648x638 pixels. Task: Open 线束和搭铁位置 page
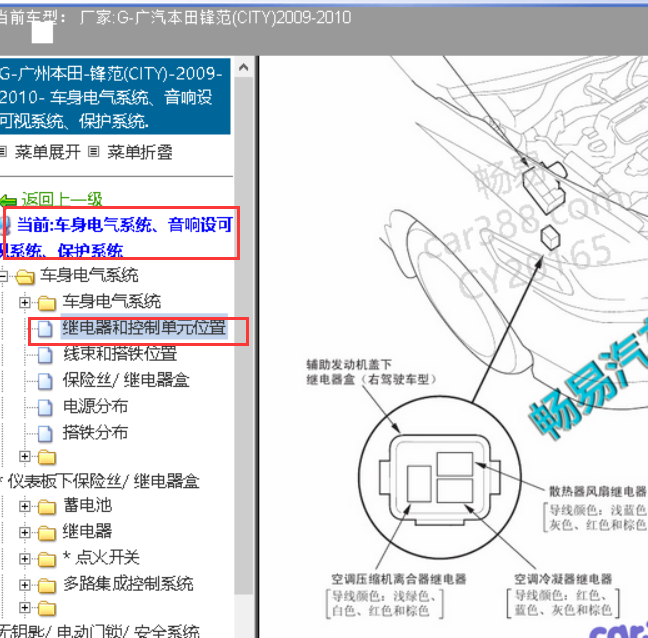[120, 354]
